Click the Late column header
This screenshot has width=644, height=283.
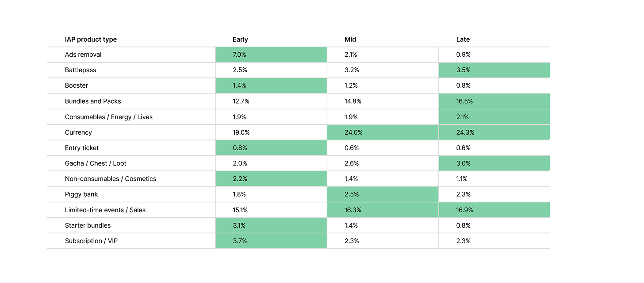[463, 39]
